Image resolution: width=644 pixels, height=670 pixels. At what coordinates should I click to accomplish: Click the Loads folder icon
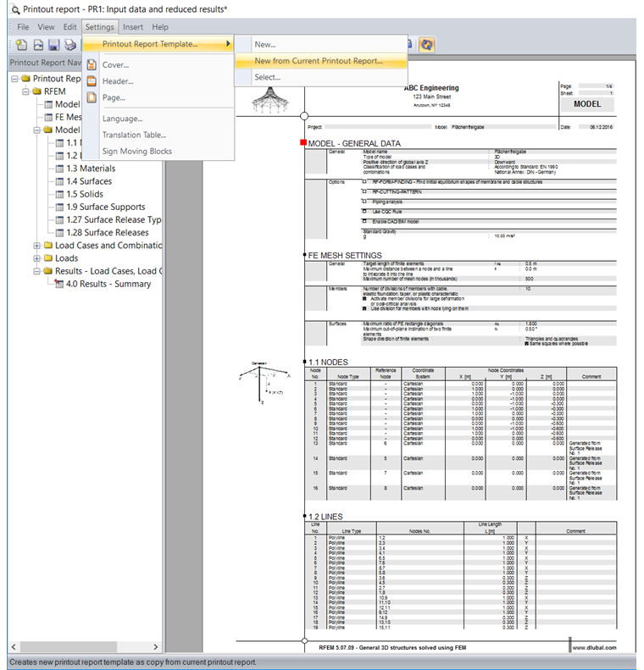tap(48, 257)
